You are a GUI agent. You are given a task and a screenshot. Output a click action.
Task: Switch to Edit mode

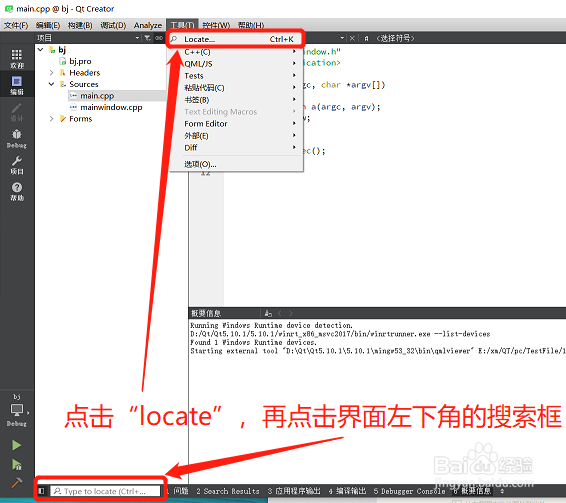click(x=17, y=86)
